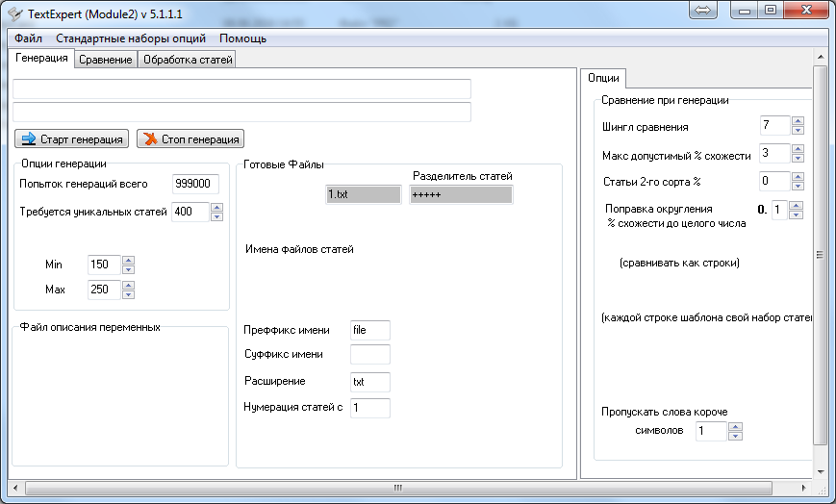Decrease Поправка округления value
This screenshot has width=836, height=504.
(796, 214)
